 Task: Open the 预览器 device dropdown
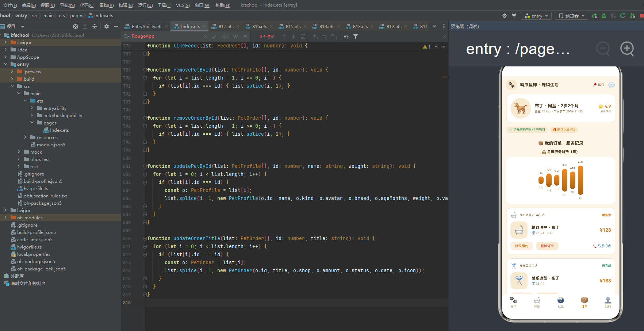pos(572,16)
